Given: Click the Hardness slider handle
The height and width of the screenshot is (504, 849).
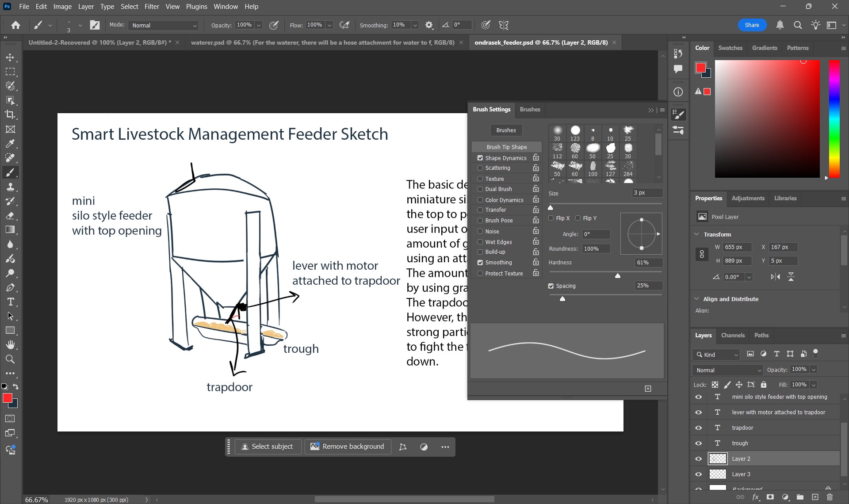Looking at the screenshot, I should coord(618,276).
